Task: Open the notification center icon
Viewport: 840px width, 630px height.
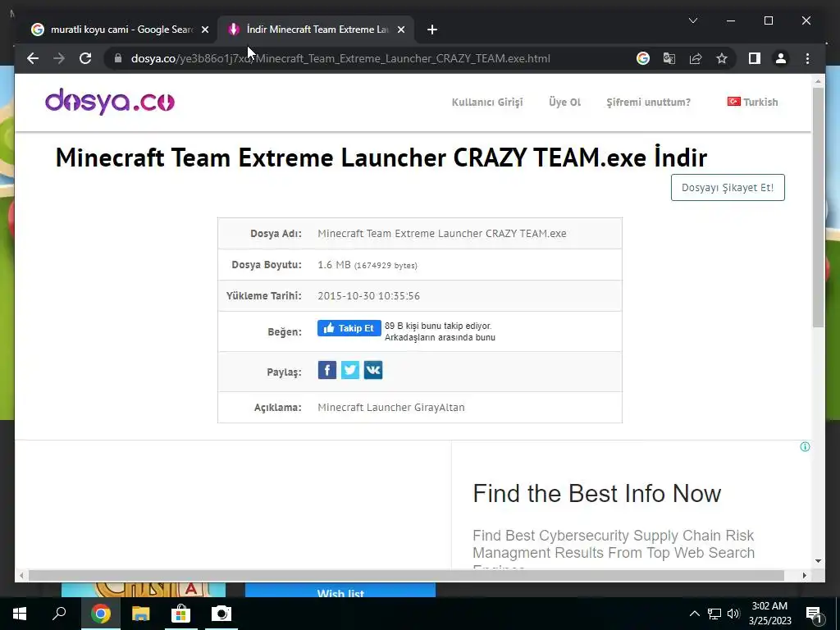Action: (814, 614)
